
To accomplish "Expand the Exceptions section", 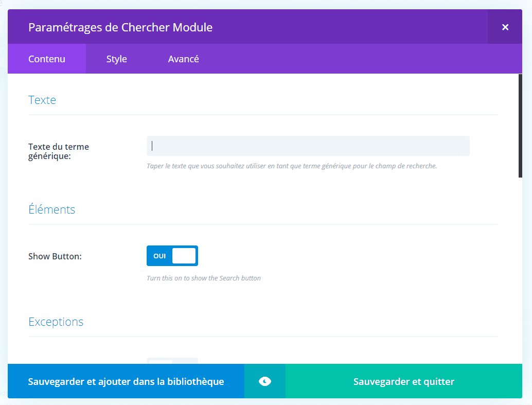I will pyautogui.click(x=56, y=322).
